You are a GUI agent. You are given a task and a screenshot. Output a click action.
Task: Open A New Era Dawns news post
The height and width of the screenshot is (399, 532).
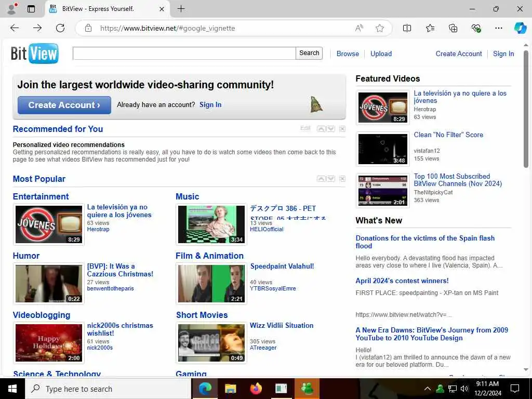click(432, 334)
